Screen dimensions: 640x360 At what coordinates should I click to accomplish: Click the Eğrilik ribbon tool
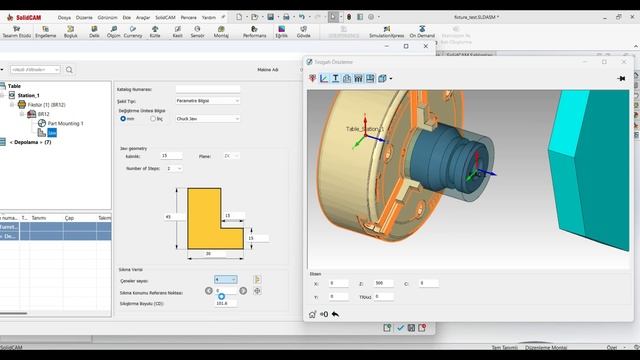tap(281, 32)
